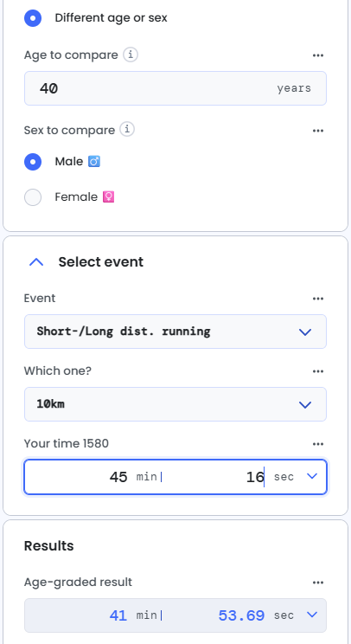The image size is (351, 644).
Task: Open the three-dot menu for Sex to compare
Action: (x=318, y=131)
